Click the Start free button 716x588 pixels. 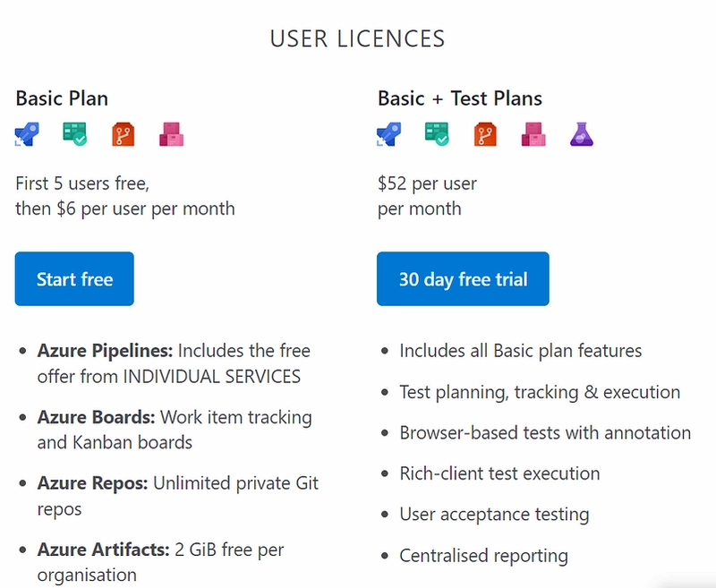[x=74, y=278]
